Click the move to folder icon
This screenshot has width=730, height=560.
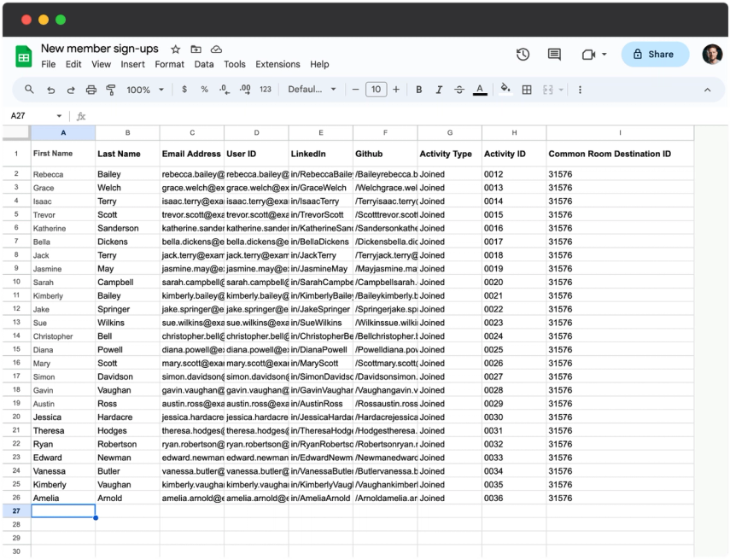(x=196, y=50)
